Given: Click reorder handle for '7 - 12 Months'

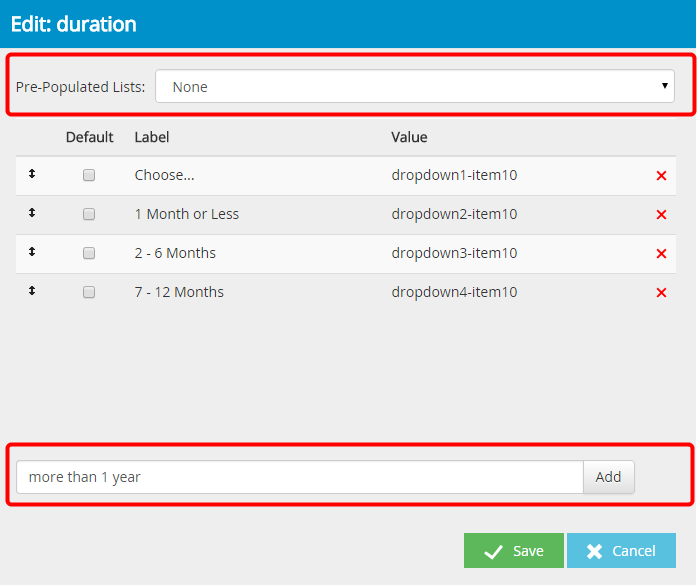Looking at the screenshot, I should [x=32, y=291].
